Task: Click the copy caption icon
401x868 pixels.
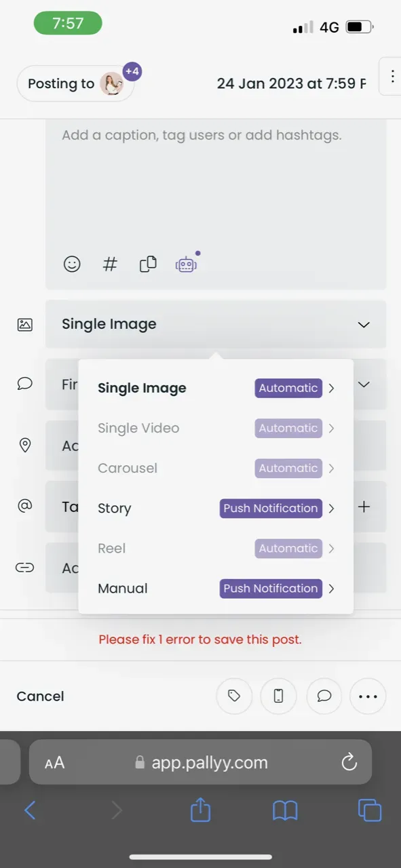Action: point(148,264)
